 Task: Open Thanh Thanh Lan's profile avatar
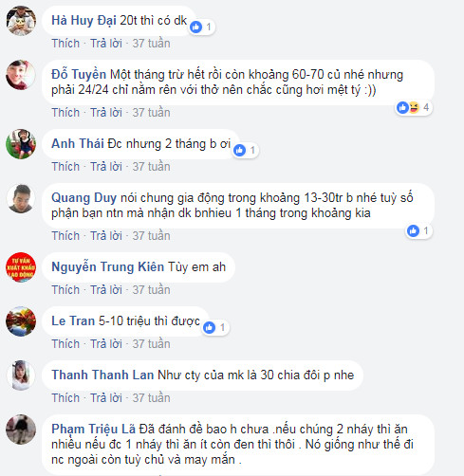[x=21, y=375]
